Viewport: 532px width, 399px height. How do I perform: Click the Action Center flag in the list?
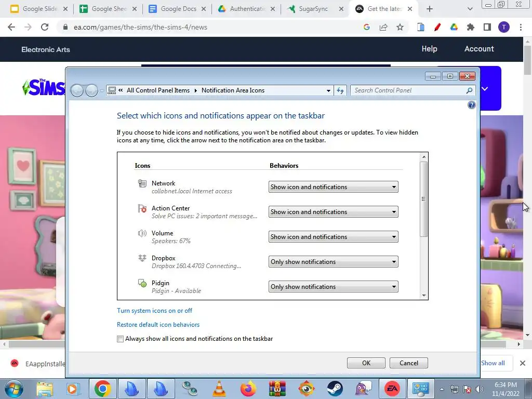tap(142, 208)
